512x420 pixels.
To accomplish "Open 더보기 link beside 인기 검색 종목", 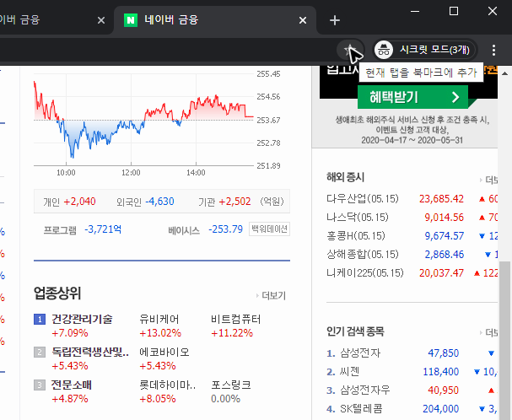I will (x=490, y=332).
